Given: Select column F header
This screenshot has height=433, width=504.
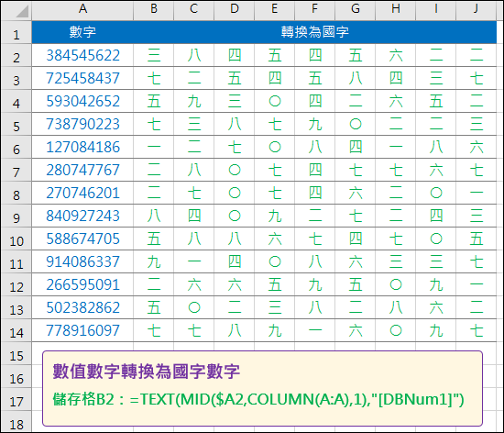Looking at the screenshot, I should tap(315, 10).
